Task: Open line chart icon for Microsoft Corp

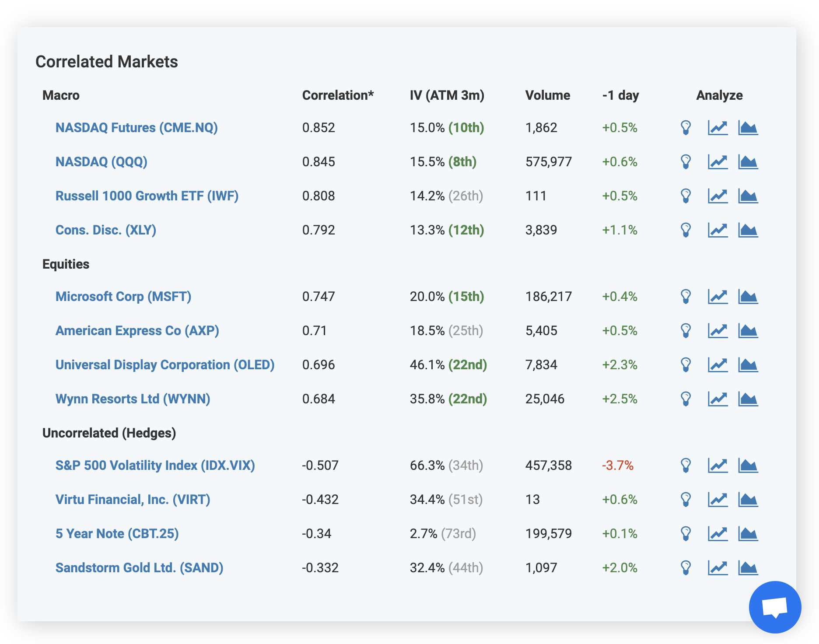Action: point(718,297)
